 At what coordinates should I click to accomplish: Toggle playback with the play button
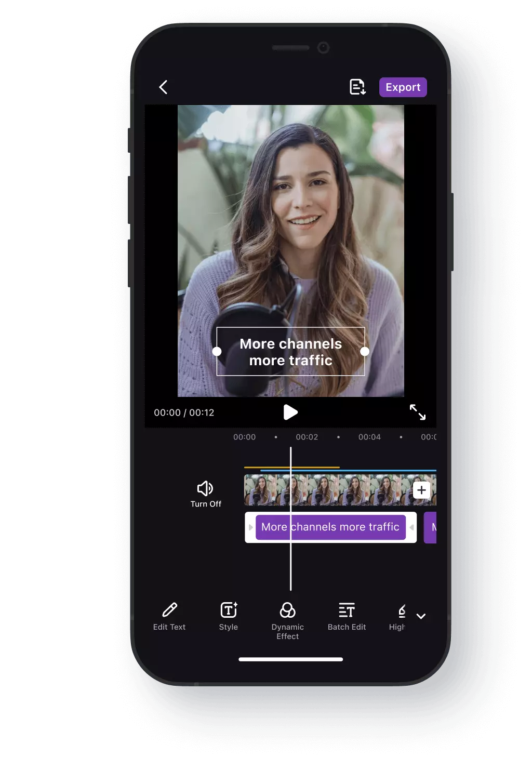point(291,413)
